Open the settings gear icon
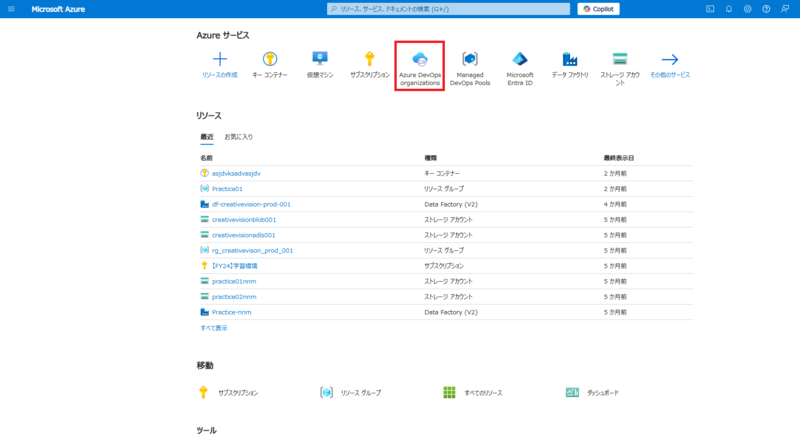Image resolution: width=800 pixels, height=440 pixels. click(x=747, y=9)
